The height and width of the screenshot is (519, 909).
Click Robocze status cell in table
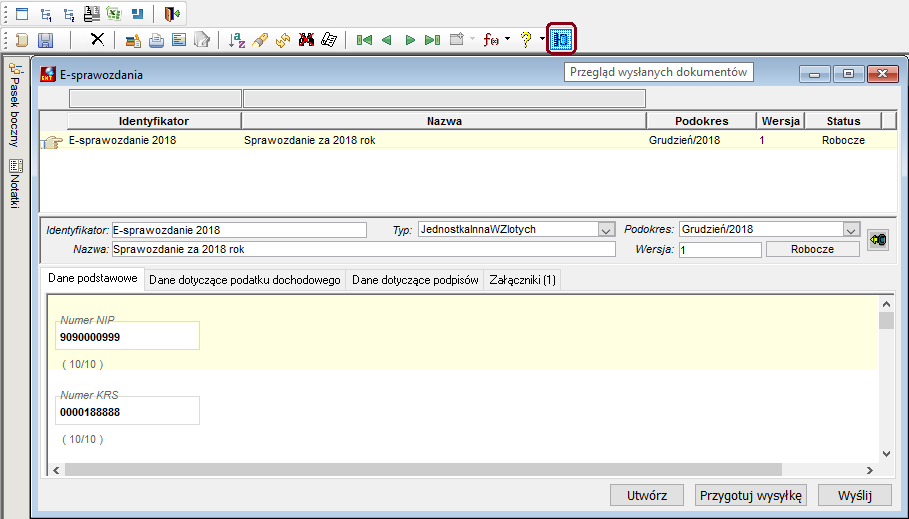point(843,140)
